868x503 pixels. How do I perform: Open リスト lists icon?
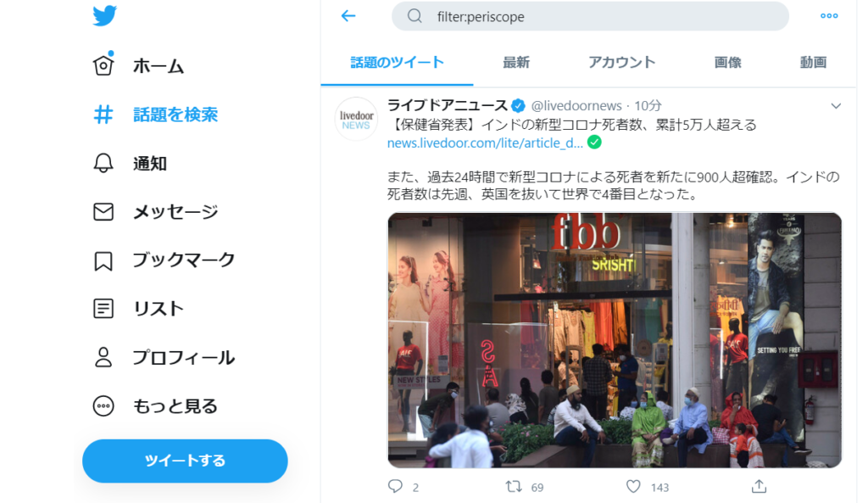(x=103, y=309)
